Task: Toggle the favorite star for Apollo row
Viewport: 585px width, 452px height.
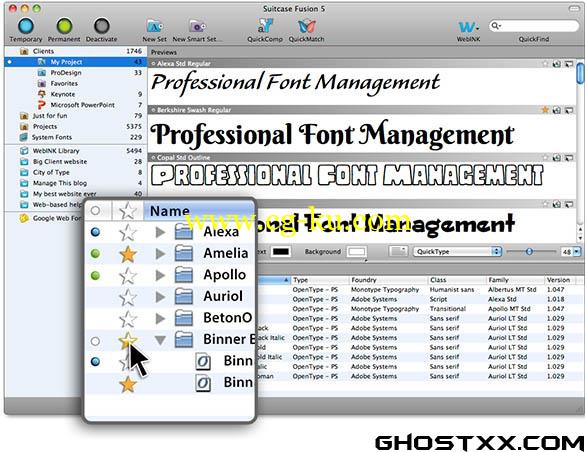Action: [x=128, y=276]
